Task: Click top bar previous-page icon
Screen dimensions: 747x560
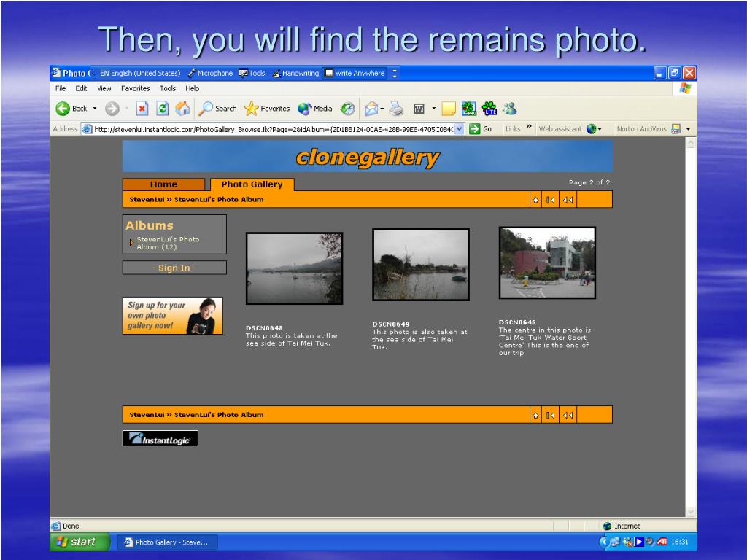Action: coord(568,200)
